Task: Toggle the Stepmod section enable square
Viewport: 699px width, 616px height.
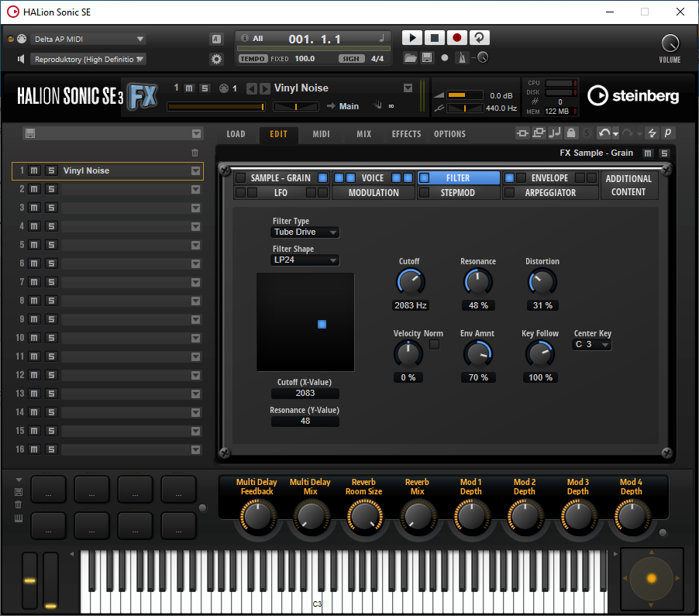Action: [x=425, y=193]
